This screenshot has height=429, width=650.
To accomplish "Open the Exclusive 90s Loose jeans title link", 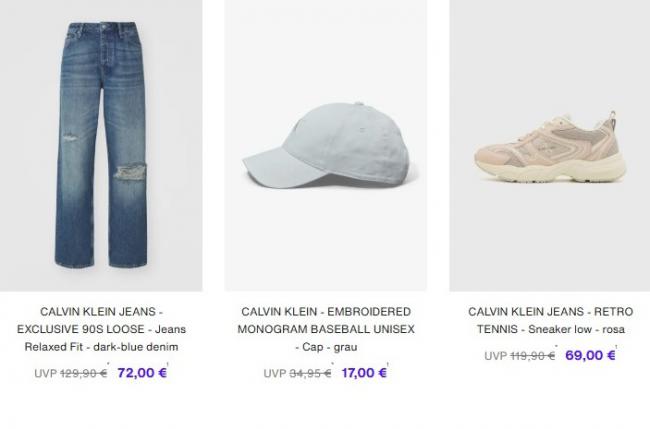I will pos(101,329).
